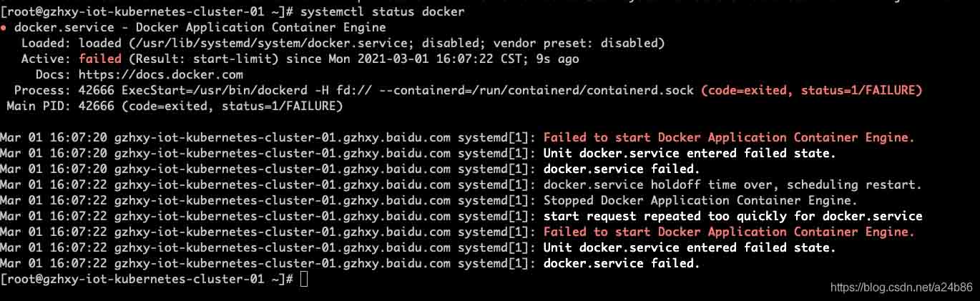Click the first red "Failed to start Docker" message

pos(729,137)
